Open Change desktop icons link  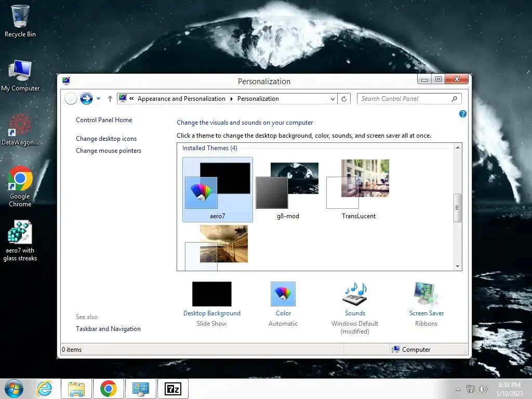point(106,138)
